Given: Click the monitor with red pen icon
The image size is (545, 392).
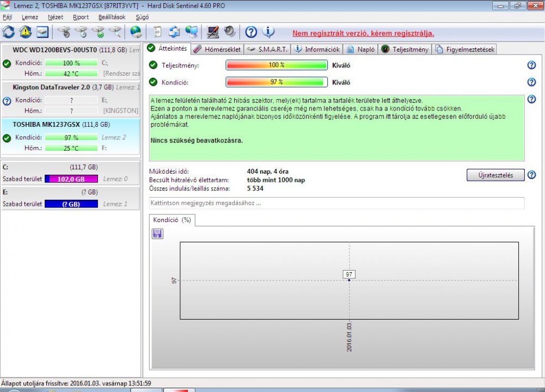Looking at the screenshot, I should tap(213, 32).
